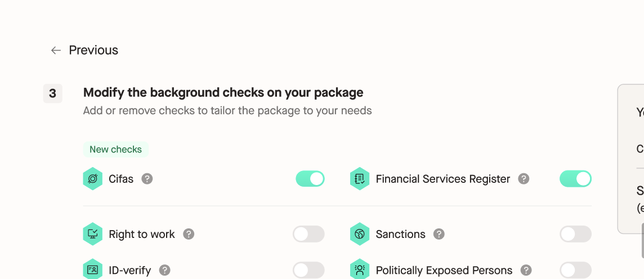Open the help tooltip next to Cifas

point(147,179)
